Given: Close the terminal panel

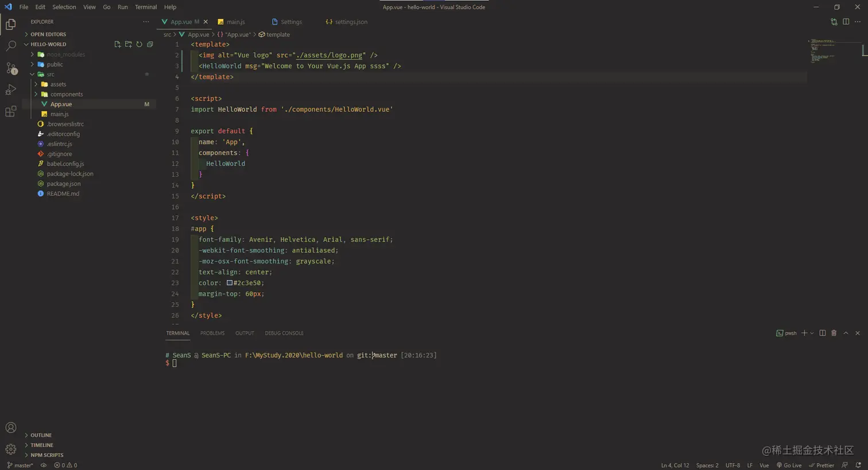Looking at the screenshot, I should click(x=858, y=333).
